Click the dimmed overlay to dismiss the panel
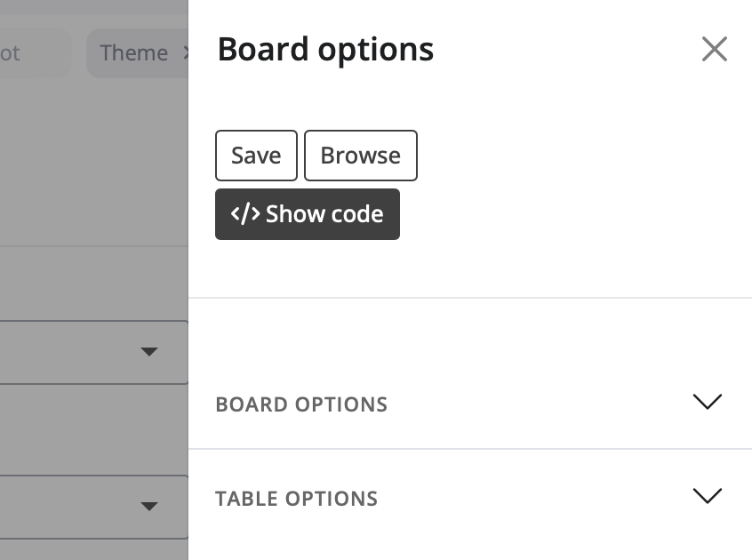Viewport: 752px width, 560px height. (x=89, y=178)
